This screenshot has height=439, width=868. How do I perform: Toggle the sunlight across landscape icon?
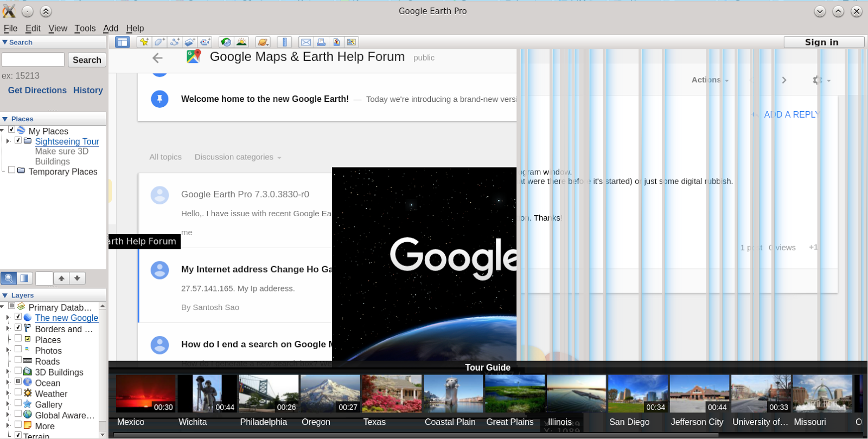tap(241, 42)
